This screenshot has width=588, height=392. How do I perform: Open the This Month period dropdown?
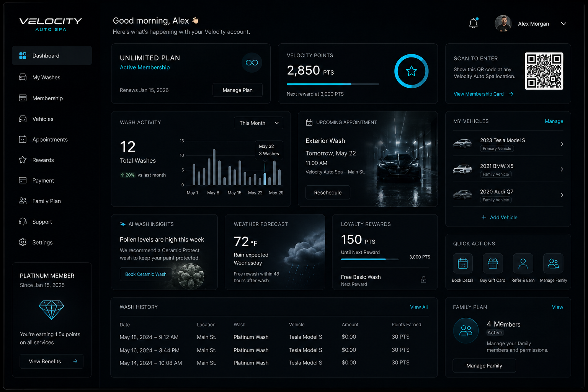pyautogui.click(x=259, y=123)
